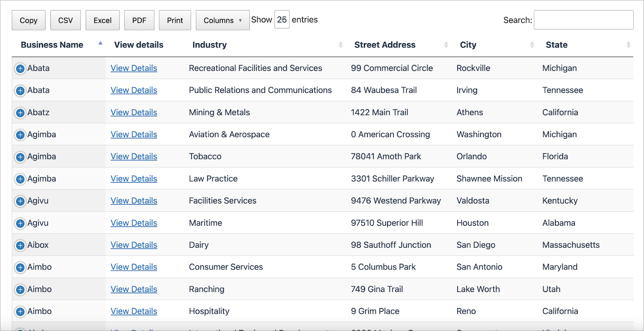644x331 pixels.
Task: Open View Details for Agimba in Washington
Action: (134, 134)
